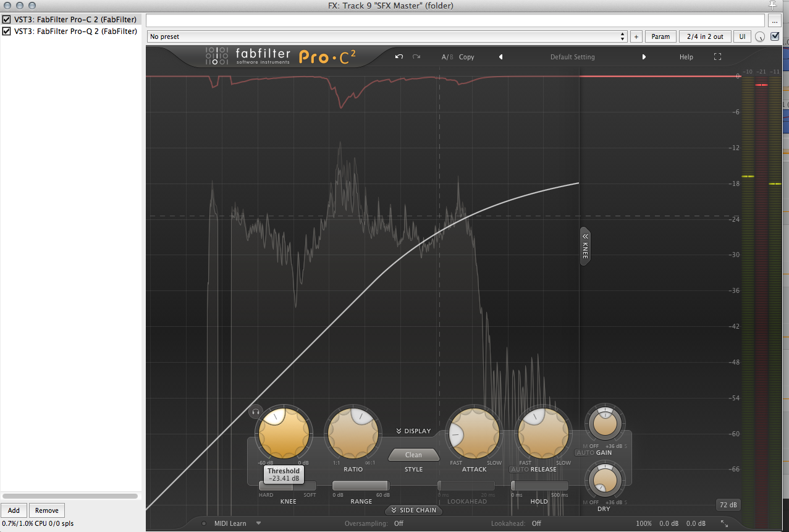Copy the A state to B

(466, 57)
